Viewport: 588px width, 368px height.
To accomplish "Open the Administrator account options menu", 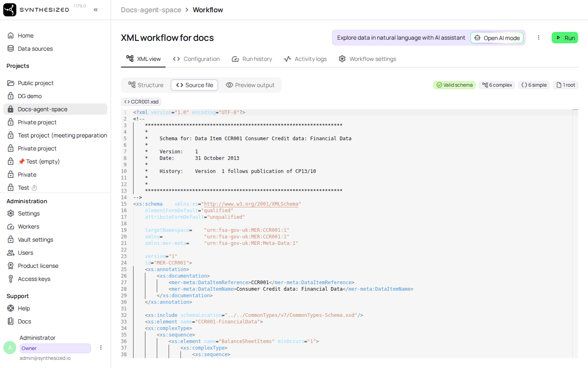I will [101, 348].
